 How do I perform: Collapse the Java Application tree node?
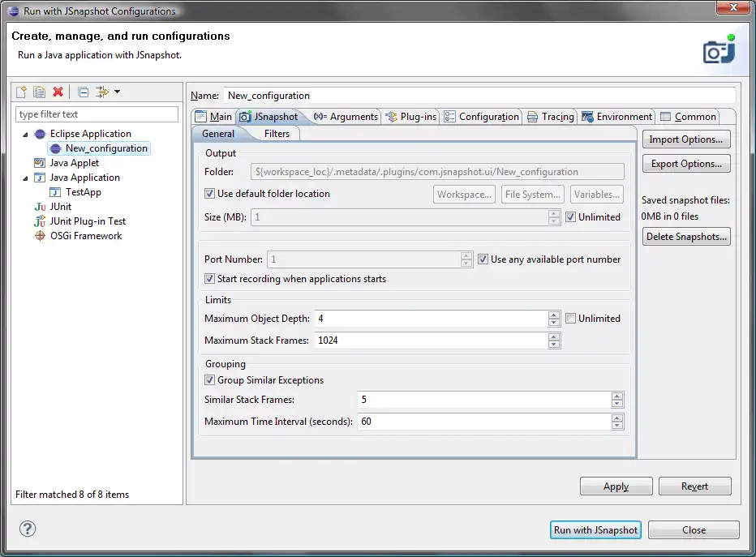[x=26, y=178]
